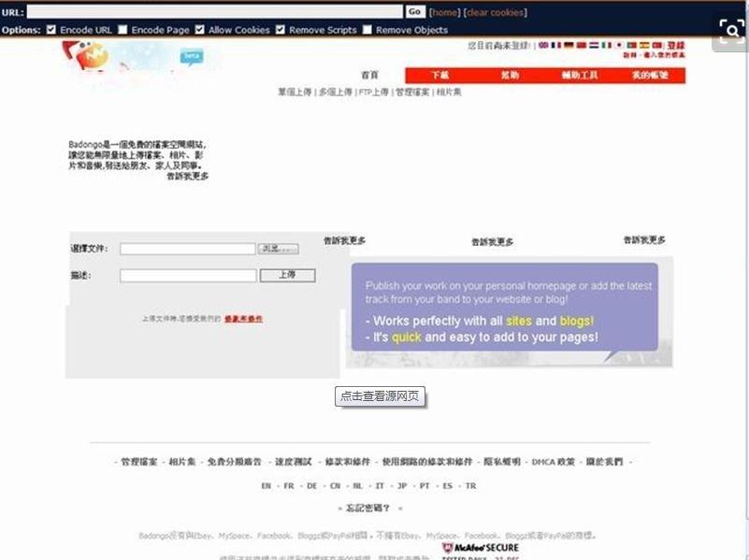Click the description text field
This screenshot has height=560, width=749.
tap(188, 276)
